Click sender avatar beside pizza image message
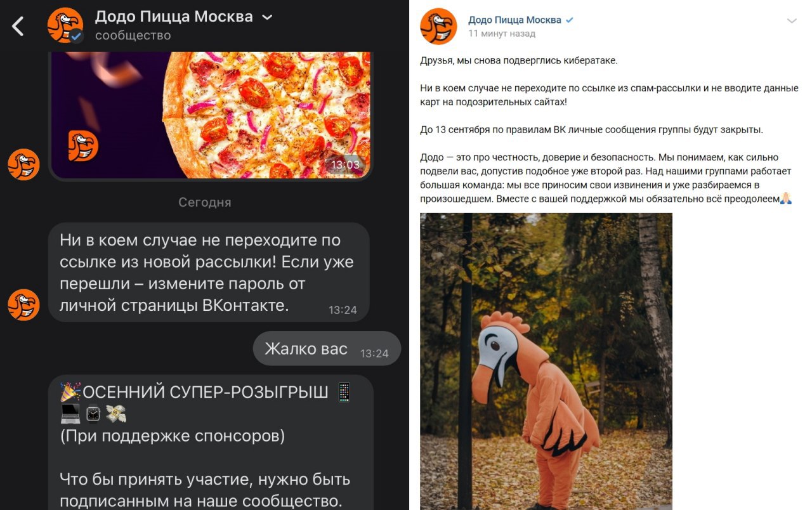 click(x=23, y=164)
